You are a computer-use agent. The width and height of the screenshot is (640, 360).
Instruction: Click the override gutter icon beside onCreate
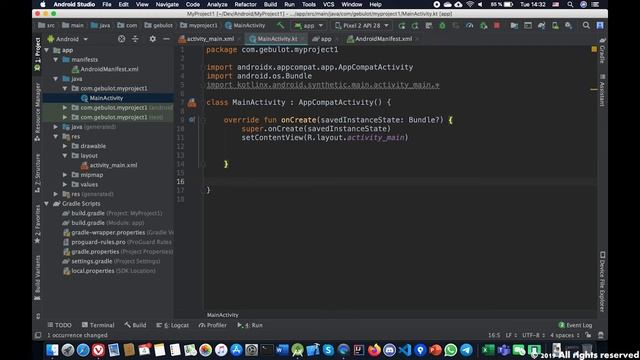(x=191, y=120)
